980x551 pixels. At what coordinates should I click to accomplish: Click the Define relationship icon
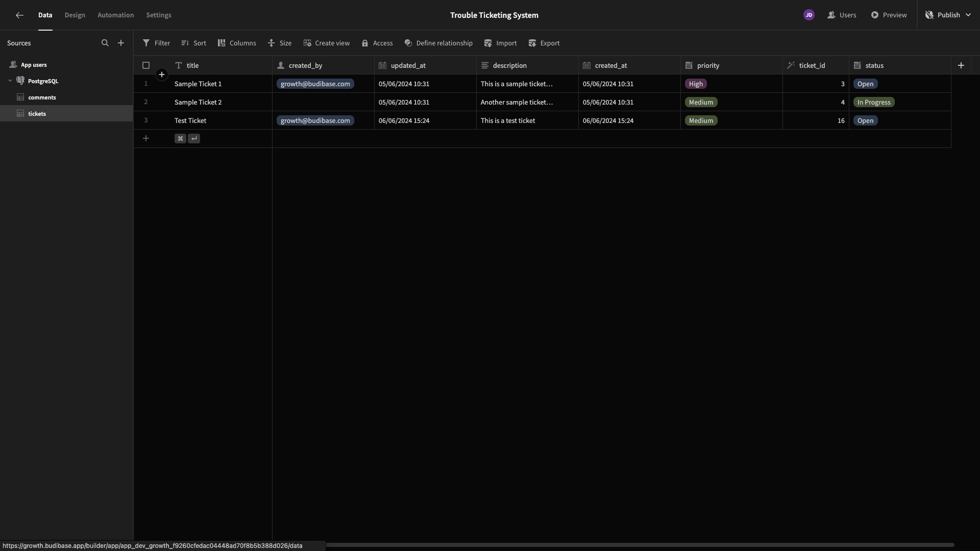pyautogui.click(x=407, y=43)
